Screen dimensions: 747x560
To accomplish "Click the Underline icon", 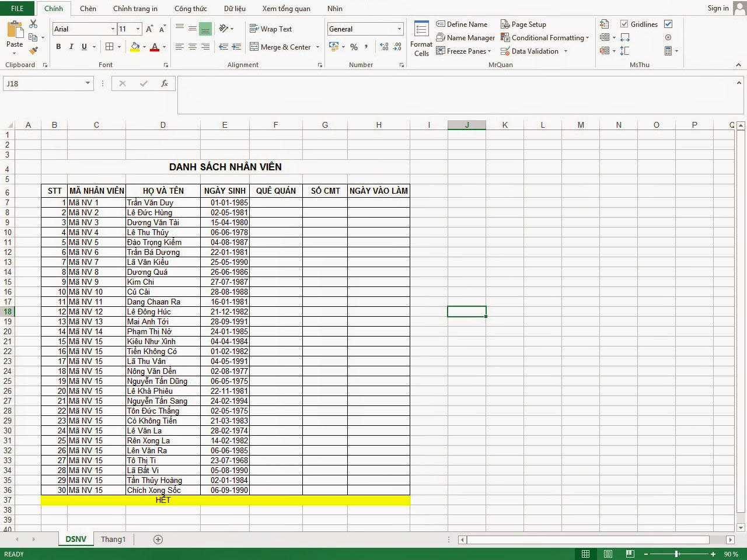I will click(83, 47).
